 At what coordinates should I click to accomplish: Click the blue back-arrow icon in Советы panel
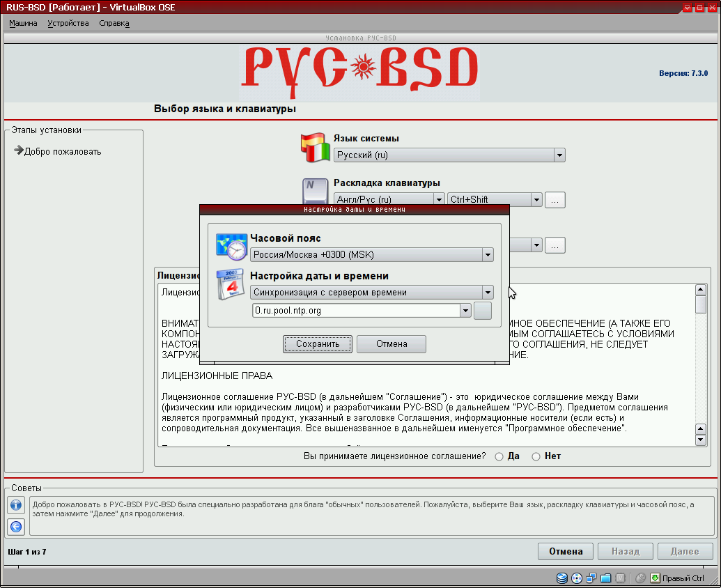click(16, 527)
